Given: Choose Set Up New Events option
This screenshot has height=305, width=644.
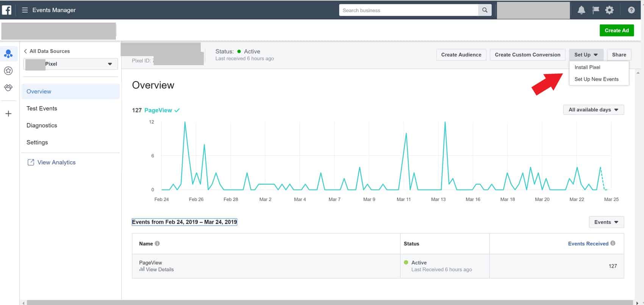Looking at the screenshot, I should (597, 79).
